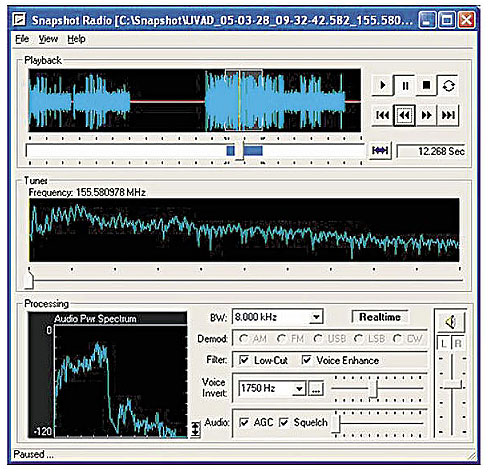Click the 12.268 Sec time field

[x=431, y=151]
